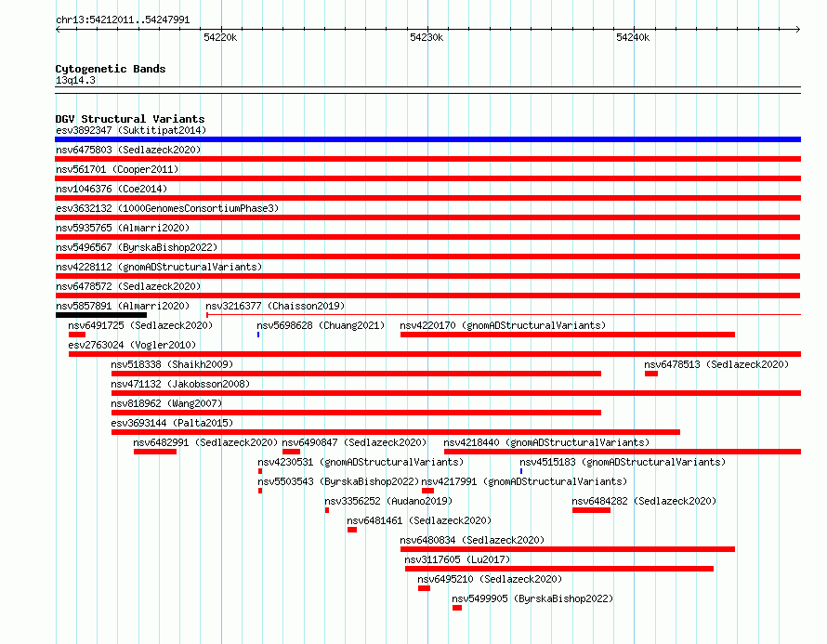Click esv2763024 (Vogler2010) label
Image resolution: width=827 pixels, height=644 pixels.
[x=132, y=345]
